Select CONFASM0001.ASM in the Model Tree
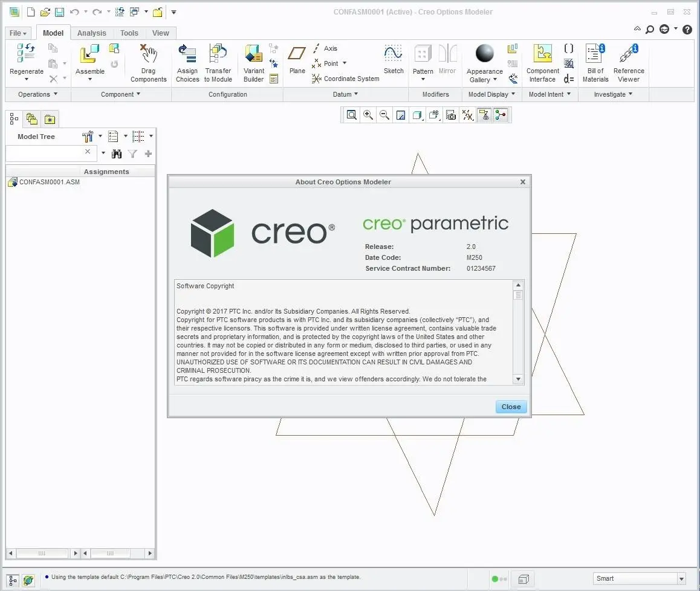Viewport: 700px width, 591px height. pos(49,182)
